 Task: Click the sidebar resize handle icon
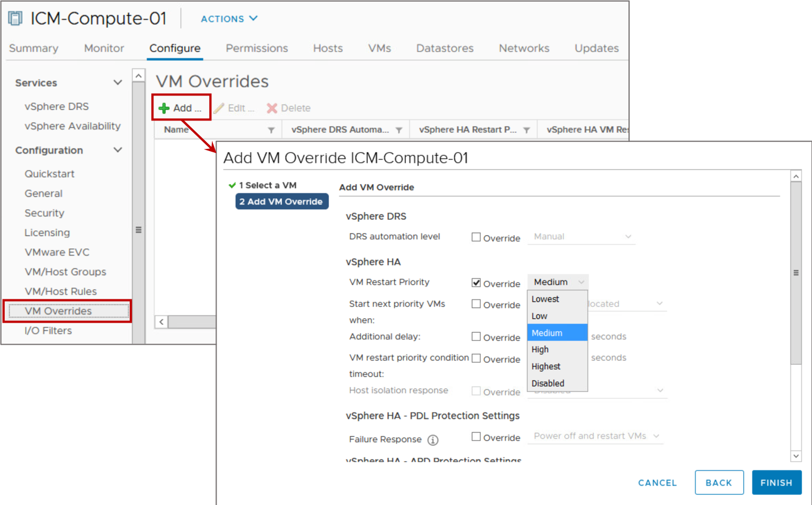point(138,230)
